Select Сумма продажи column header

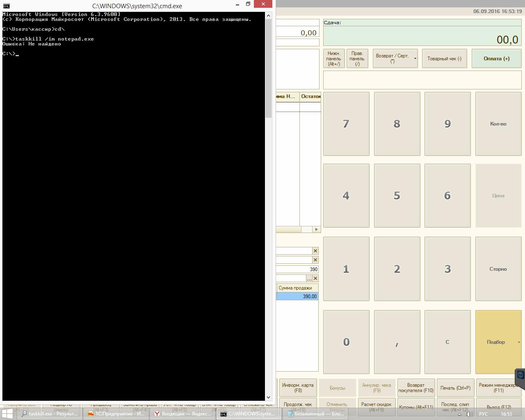tap(297, 288)
